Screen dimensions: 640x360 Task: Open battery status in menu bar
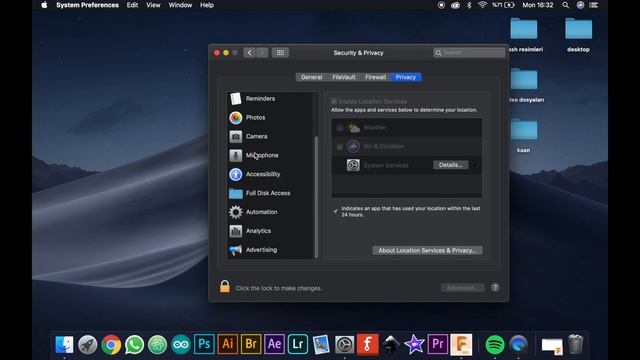click(x=503, y=5)
